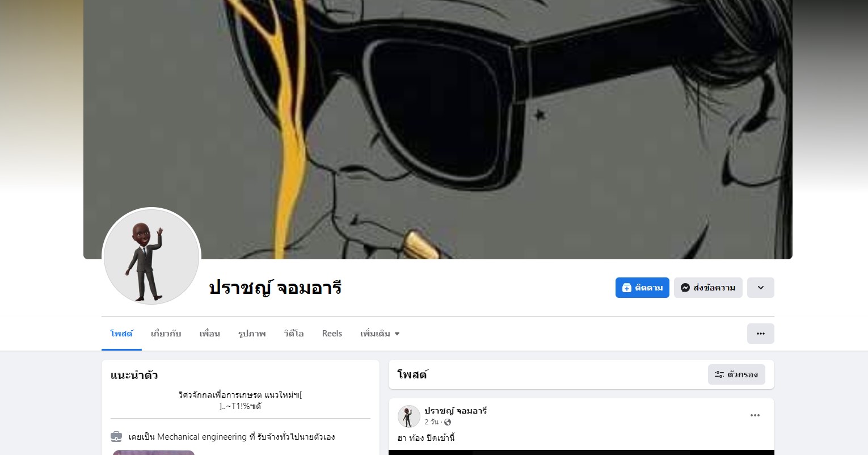Open the เพิ่มเติม more dropdown tab
Image resolution: width=868 pixels, height=455 pixels.
point(380,334)
